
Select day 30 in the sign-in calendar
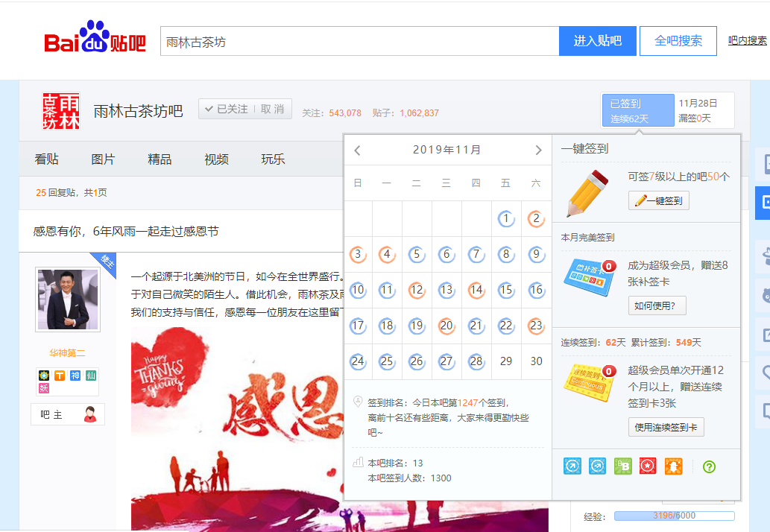(536, 361)
